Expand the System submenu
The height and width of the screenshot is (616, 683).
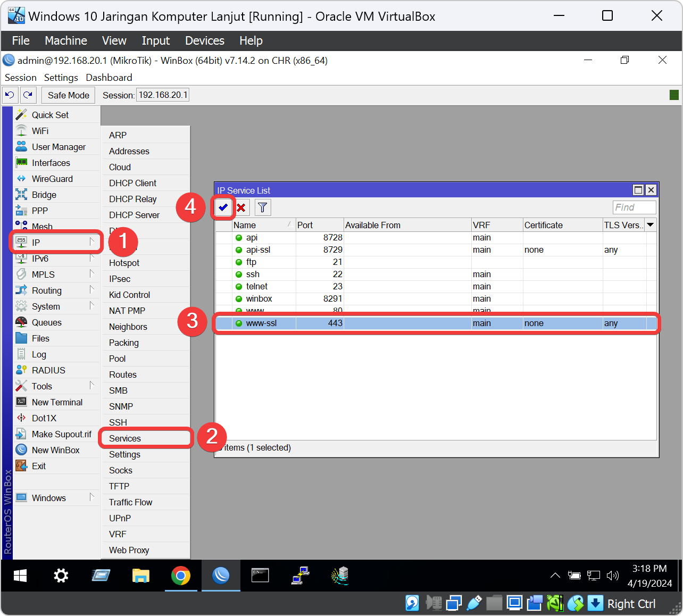tap(57, 306)
